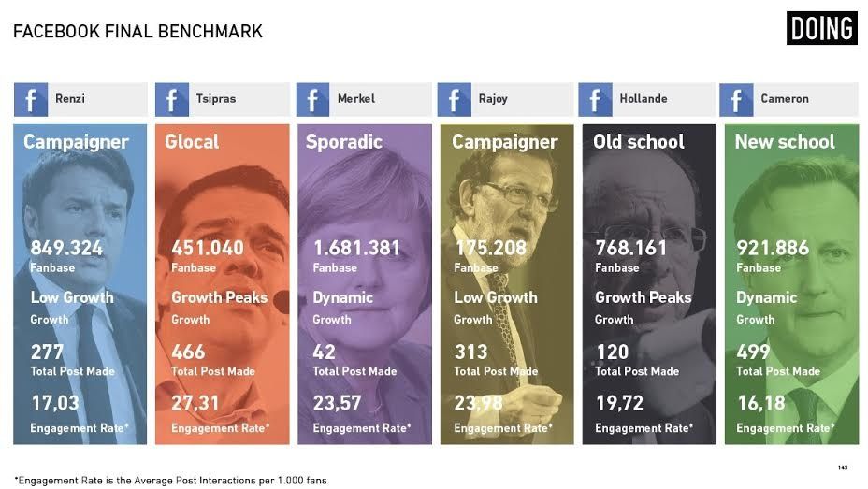Click Hollande's Growth Peaks label
This screenshot has height=489, width=868.
tap(643, 297)
